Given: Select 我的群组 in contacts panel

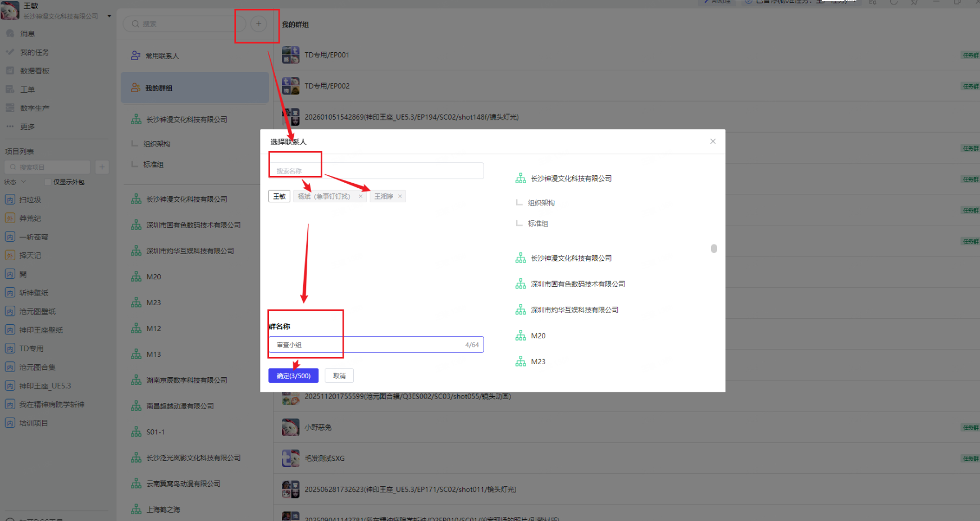Looking at the screenshot, I should pyautogui.click(x=194, y=88).
